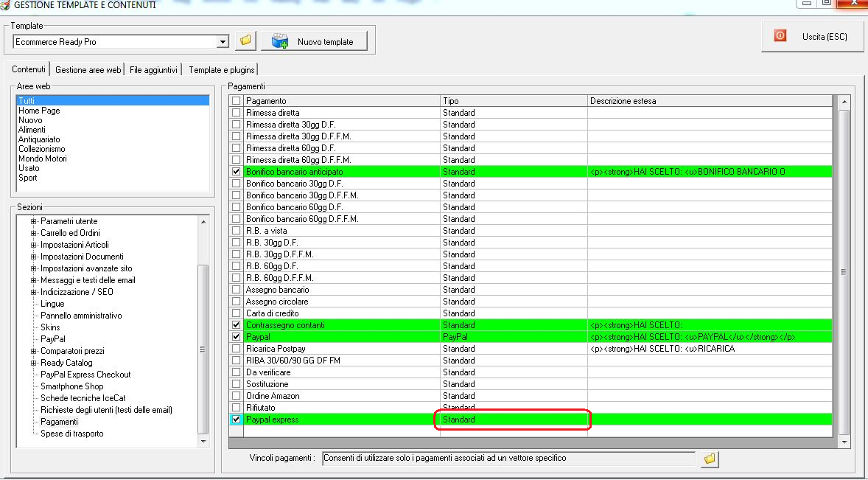
Task: Open Schede tecniche IceCat section
Action: (x=83, y=398)
